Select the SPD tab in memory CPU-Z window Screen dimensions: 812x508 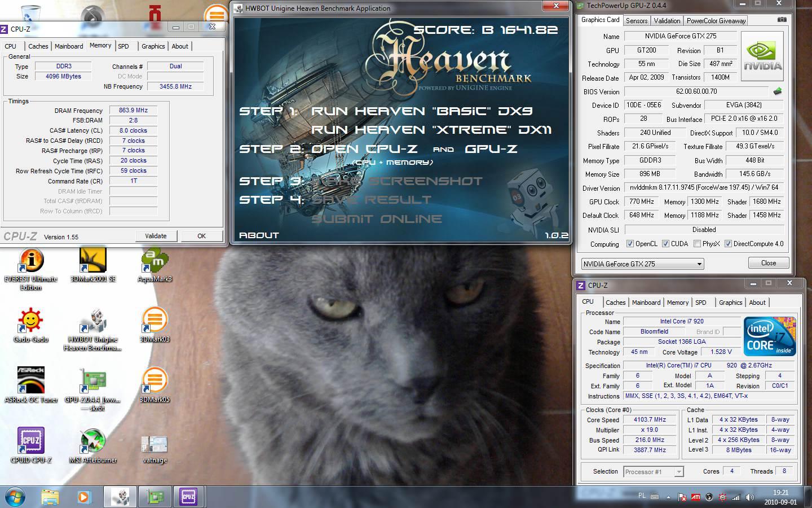(123, 46)
